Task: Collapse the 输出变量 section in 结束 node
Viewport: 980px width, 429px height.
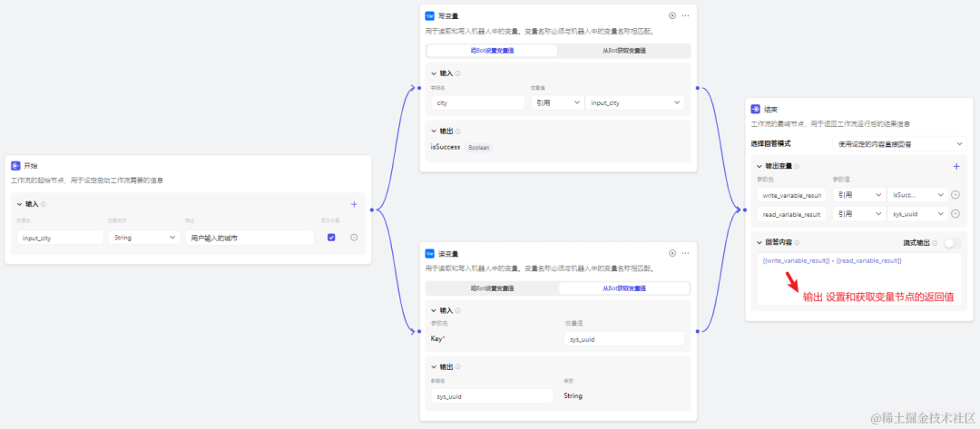Action: tap(759, 167)
